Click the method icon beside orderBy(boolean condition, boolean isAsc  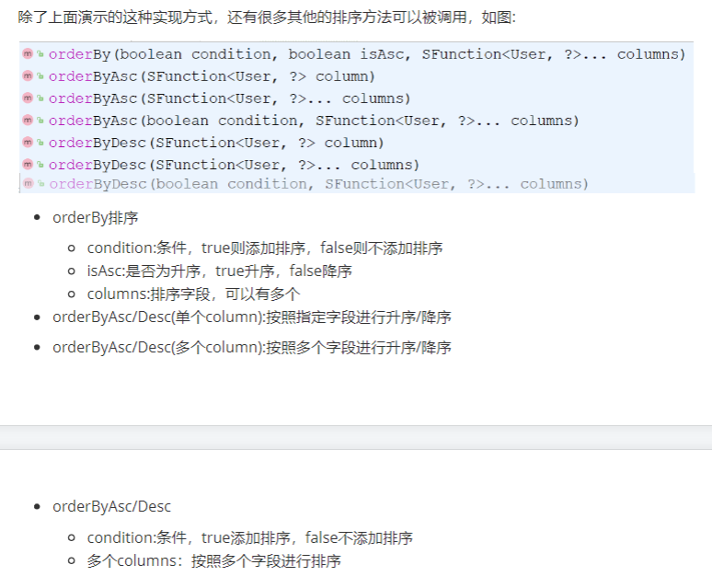(x=28, y=54)
